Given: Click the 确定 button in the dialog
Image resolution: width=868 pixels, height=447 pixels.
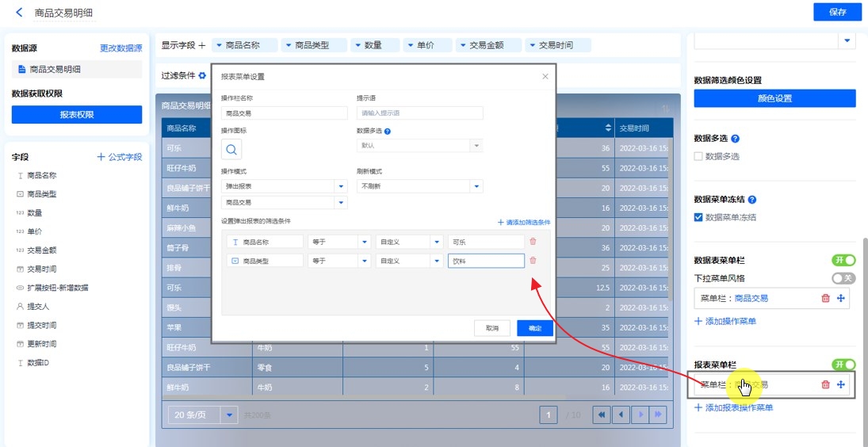Looking at the screenshot, I should click(534, 328).
